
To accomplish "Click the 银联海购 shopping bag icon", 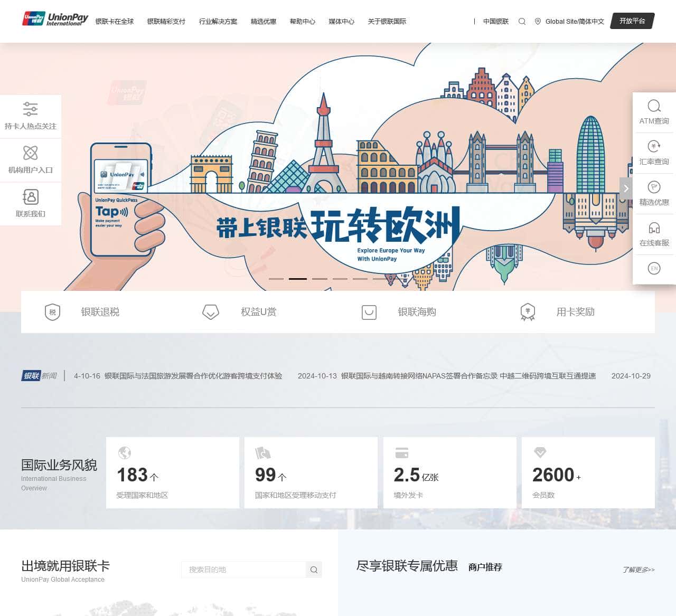I will (x=369, y=312).
